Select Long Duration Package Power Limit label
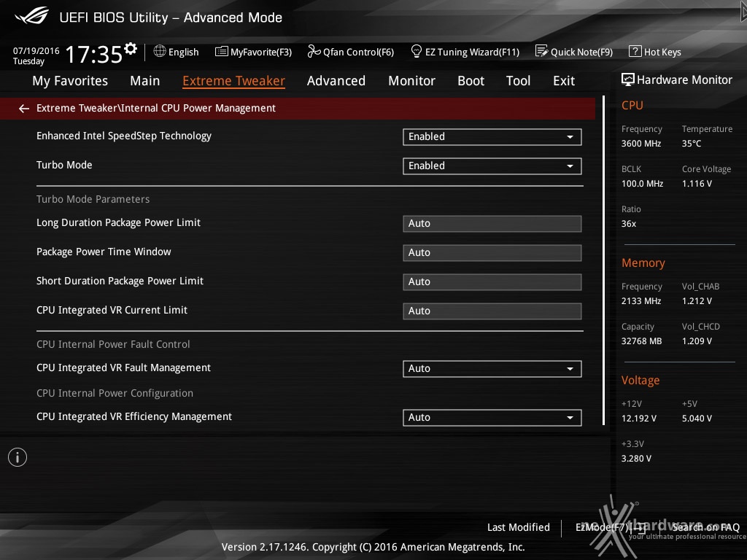Screen dimensions: 747x560 click(x=118, y=223)
